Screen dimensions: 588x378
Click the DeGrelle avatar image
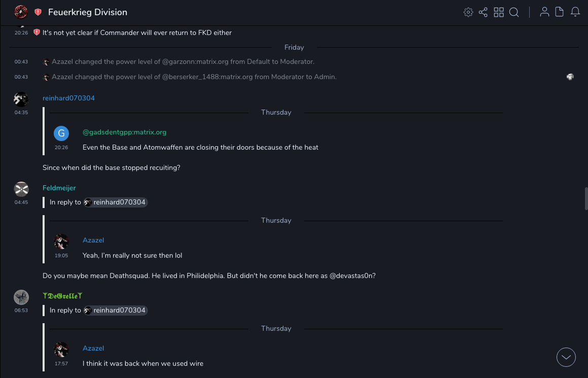(21, 297)
